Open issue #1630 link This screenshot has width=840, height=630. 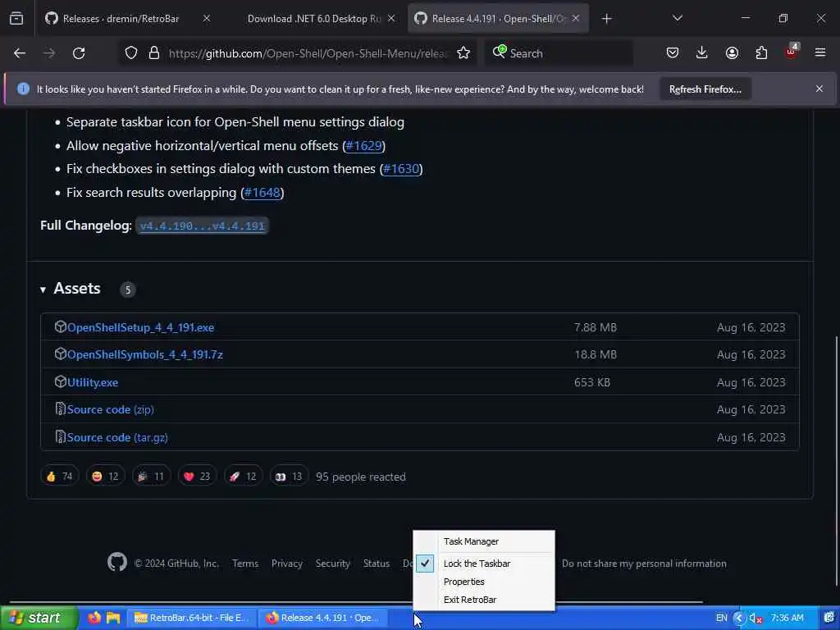[x=401, y=169]
